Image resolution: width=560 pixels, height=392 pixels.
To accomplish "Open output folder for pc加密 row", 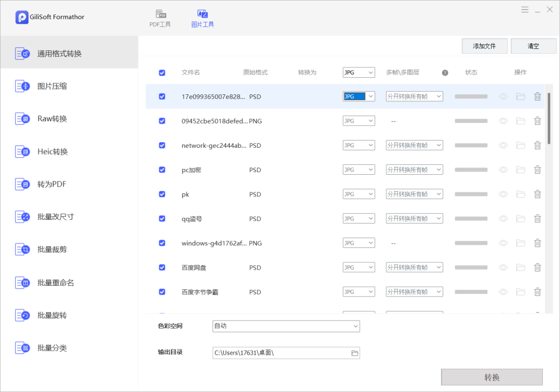I will point(521,170).
